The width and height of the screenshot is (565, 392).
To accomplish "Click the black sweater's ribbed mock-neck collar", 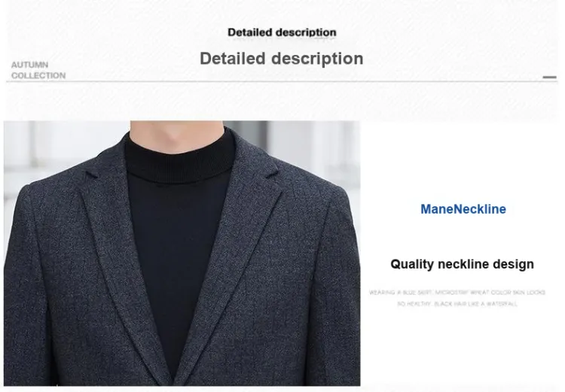I will (x=179, y=161).
